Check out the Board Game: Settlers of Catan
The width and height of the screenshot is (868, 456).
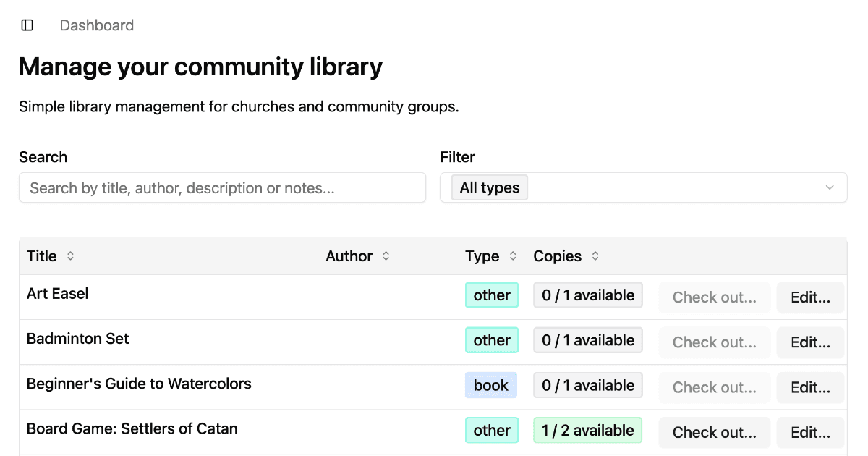(714, 432)
